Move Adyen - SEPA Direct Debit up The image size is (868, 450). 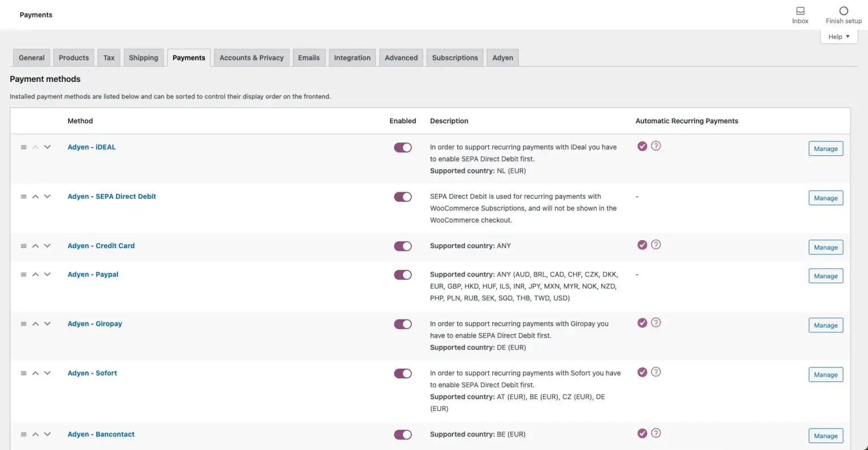(x=36, y=197)
